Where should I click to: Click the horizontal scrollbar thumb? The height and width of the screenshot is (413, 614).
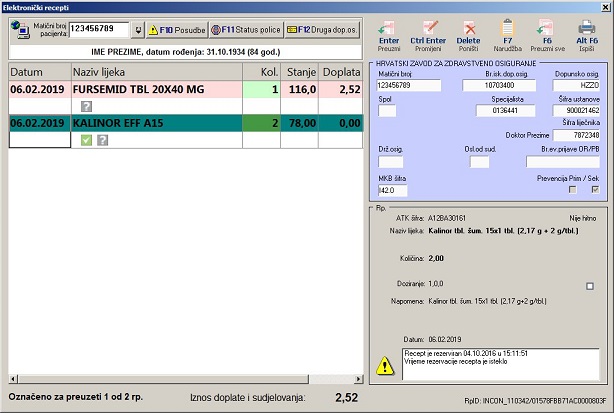[163, 379]
